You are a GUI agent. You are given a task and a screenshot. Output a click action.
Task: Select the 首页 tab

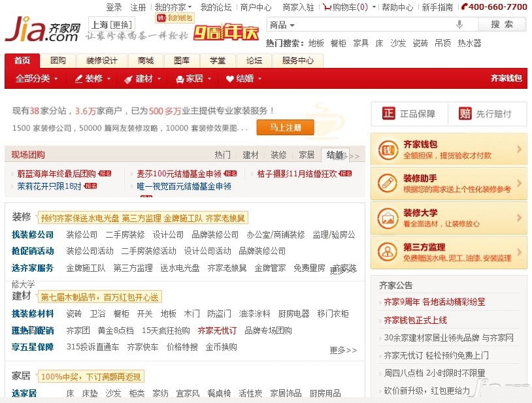(22, 61)
